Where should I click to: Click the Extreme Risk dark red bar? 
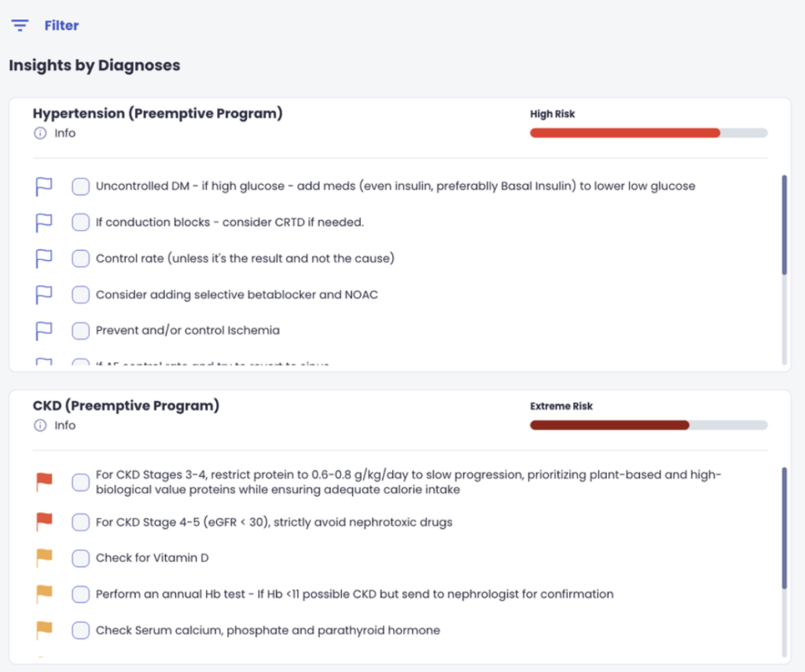pos(609,425)
